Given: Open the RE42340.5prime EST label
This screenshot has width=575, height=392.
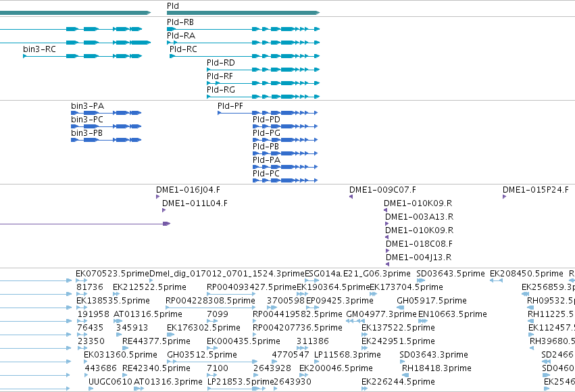Looking at the screenshot, I should click(x=156, y=369).
